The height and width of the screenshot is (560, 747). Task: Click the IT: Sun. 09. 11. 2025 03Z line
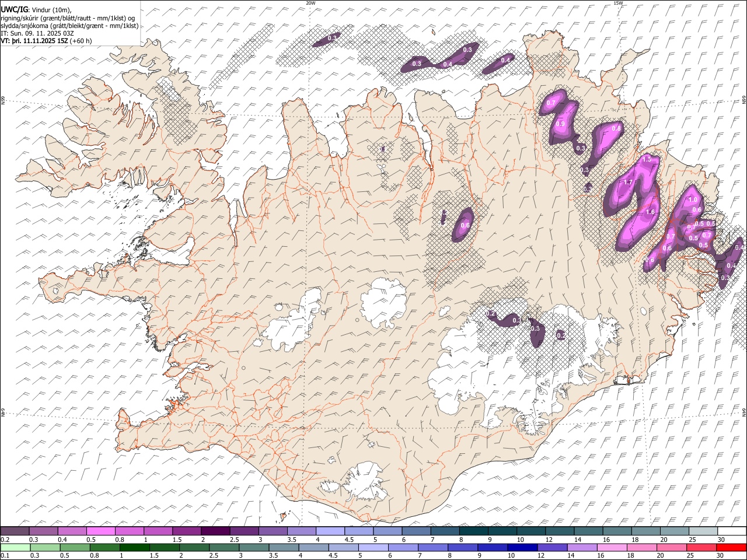click(37, 33)
